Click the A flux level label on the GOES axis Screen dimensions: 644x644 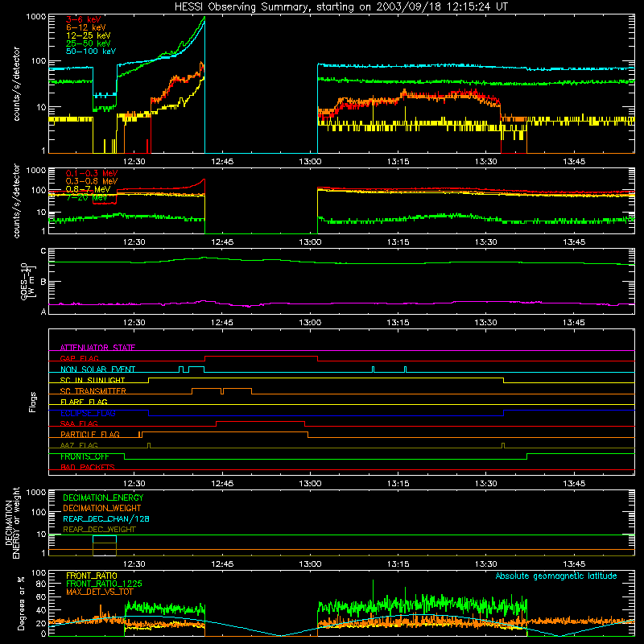click(43, 312)
